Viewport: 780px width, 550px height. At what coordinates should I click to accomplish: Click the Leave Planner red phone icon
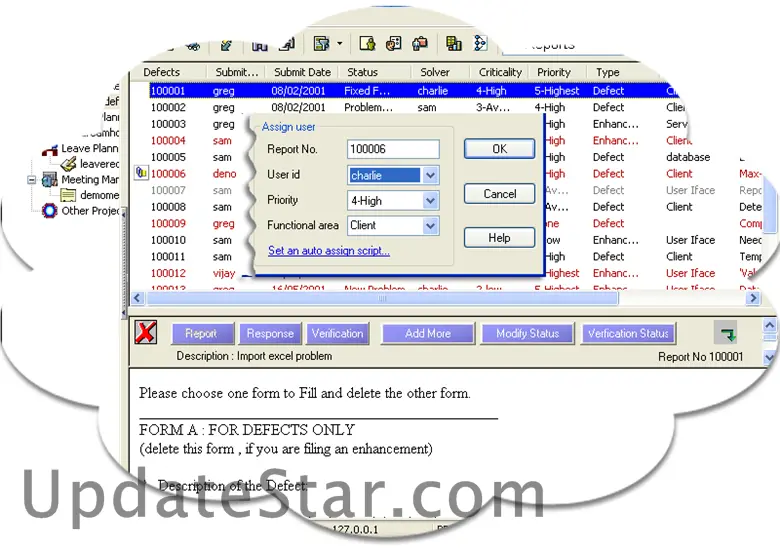50,150
